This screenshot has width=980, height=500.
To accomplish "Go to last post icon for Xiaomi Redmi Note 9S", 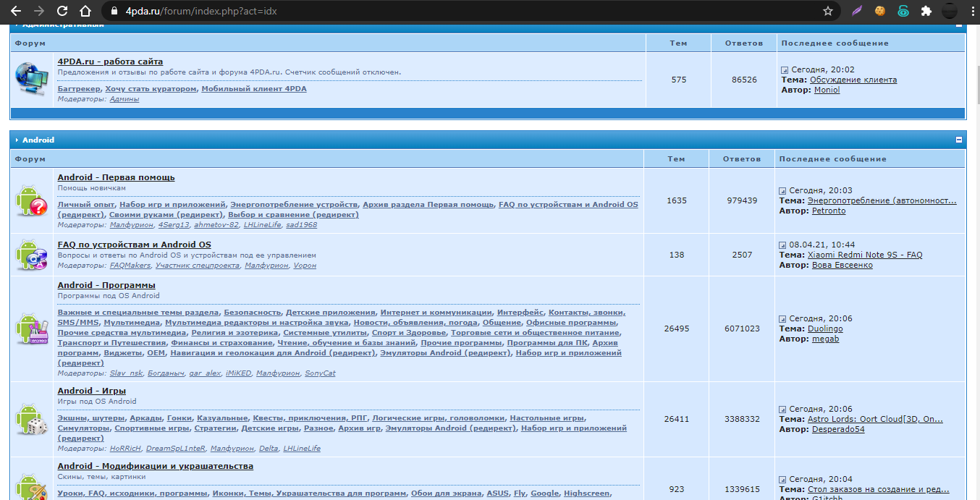I will pos(782,245).
